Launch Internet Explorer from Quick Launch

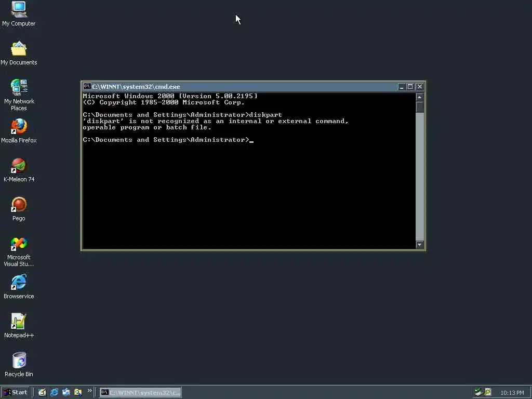(54, 393)
